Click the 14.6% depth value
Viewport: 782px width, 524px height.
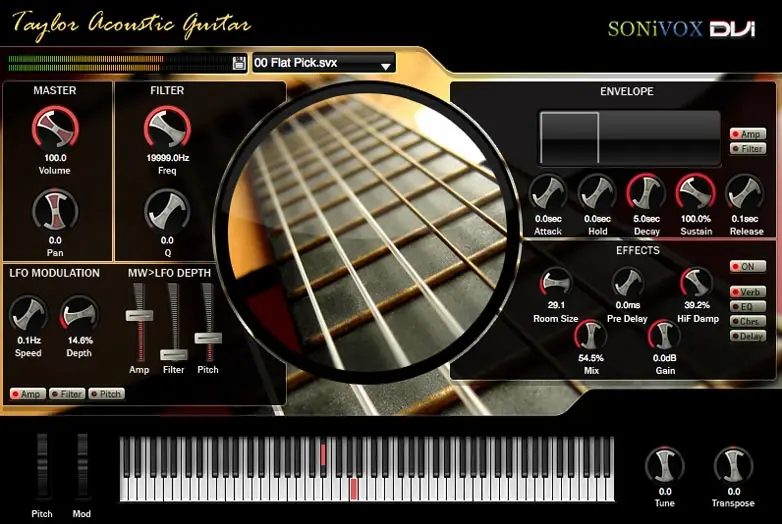coord(80,341)
